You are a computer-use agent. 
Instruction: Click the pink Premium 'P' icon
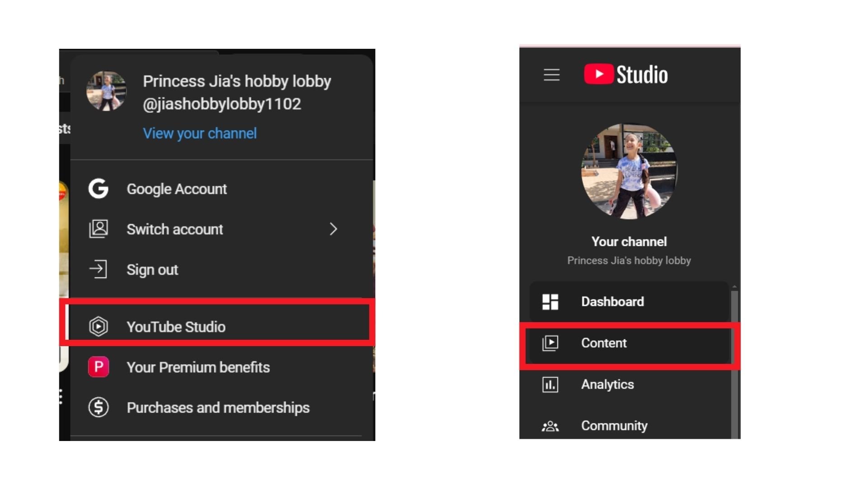[98, 367]
